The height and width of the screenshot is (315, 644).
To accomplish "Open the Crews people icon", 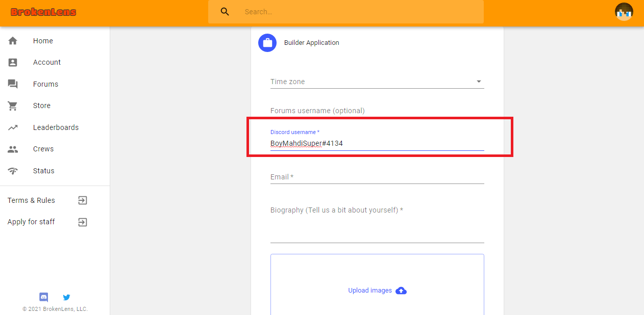I will pyautogui.click(x=13, y=149).
